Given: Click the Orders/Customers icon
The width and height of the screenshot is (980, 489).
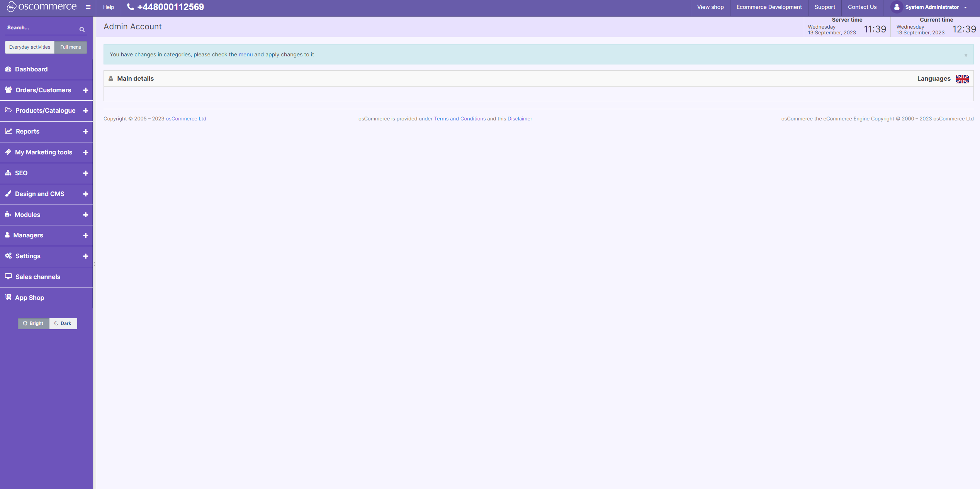Looking at the screenshot, I should (x=8, y=89).
